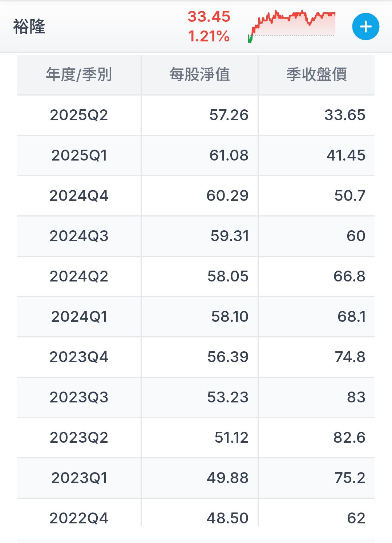Click the 57.26 net value cell
Image resolution: width=392 pixels, height=543 pixels.
[x=199, y=115]
